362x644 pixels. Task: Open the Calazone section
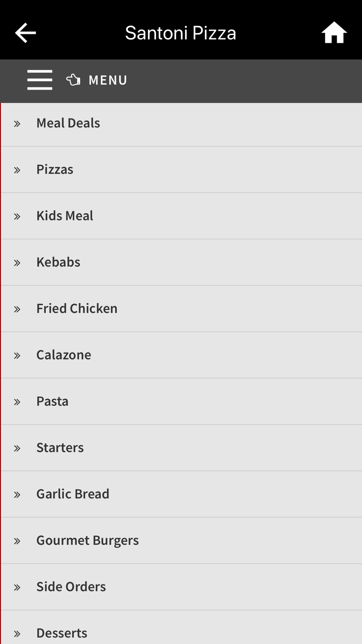(x=64, y=355)
